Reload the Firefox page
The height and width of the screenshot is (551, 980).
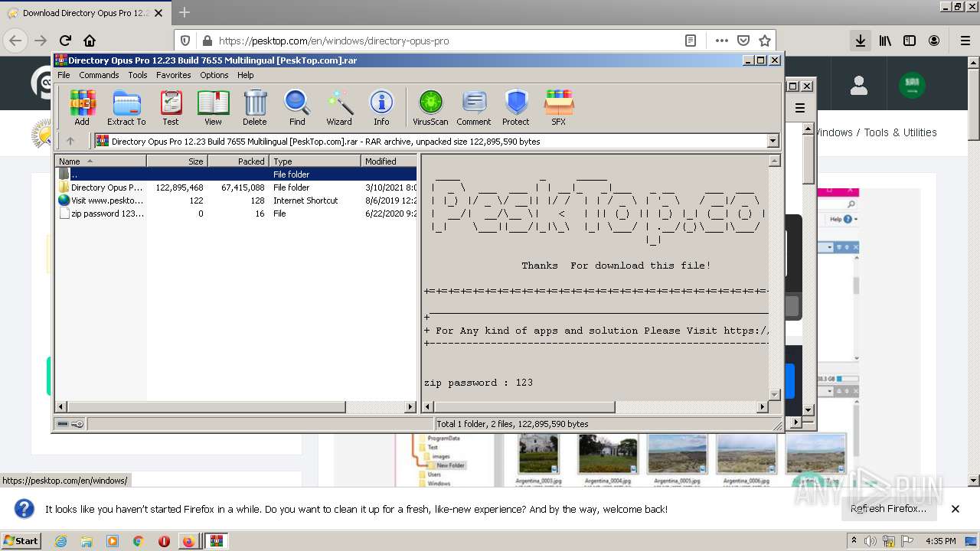coord(65,41)
